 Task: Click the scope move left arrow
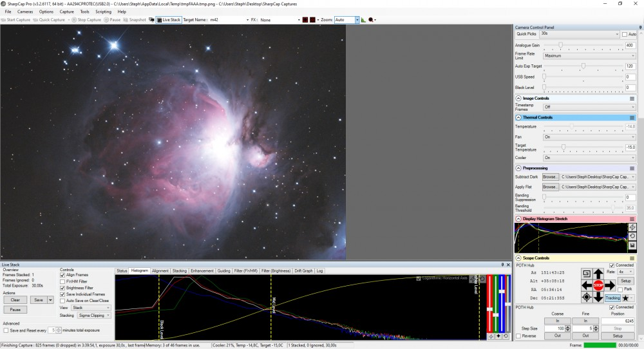pyautogui.click(x=587, y=285)
